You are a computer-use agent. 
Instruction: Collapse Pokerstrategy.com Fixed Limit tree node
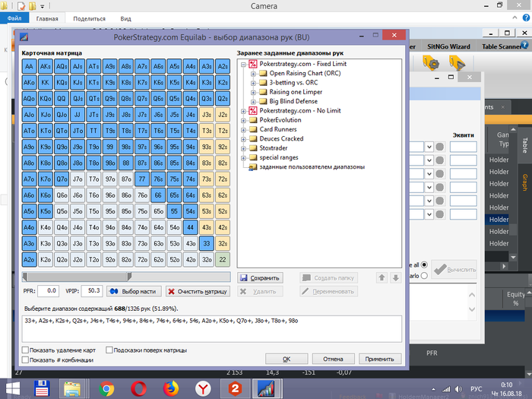pyautogui.click(x=243, y=64)
